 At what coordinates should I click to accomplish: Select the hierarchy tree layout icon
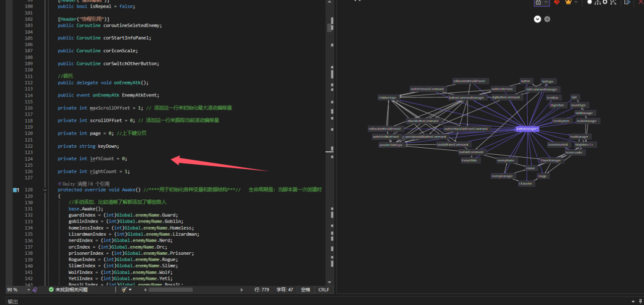click(x=598, y=2)
